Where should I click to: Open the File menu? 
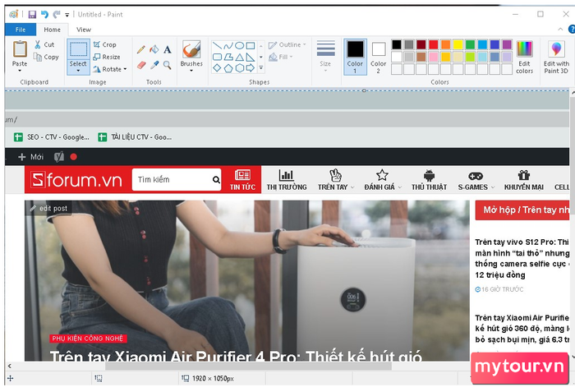21,30
